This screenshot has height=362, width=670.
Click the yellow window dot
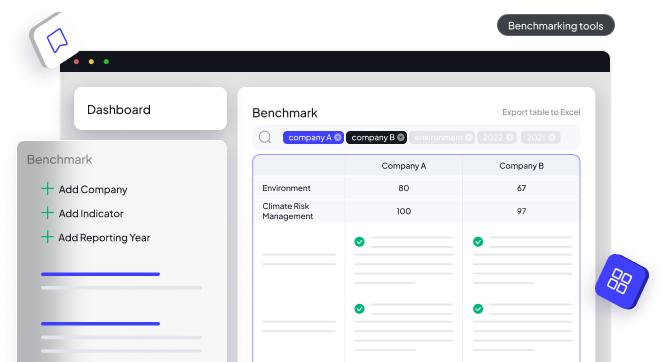click(x=91, y=62)
